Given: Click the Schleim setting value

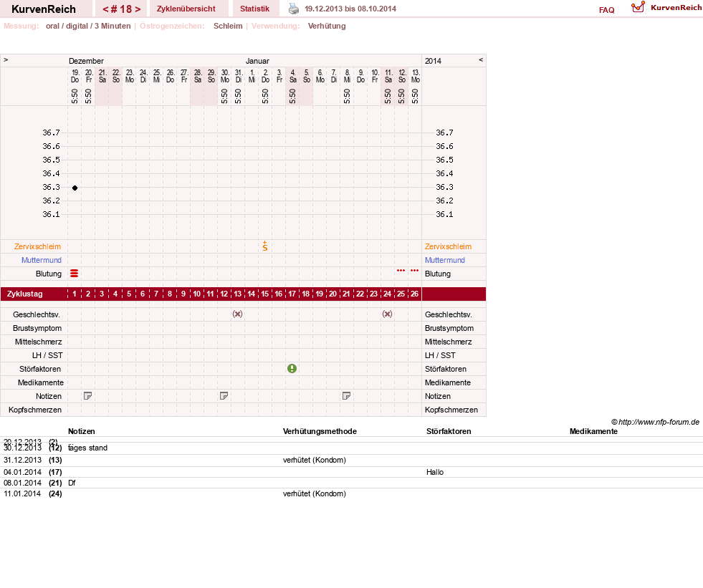Looking at the screenshot, I should tap(228, 26).
